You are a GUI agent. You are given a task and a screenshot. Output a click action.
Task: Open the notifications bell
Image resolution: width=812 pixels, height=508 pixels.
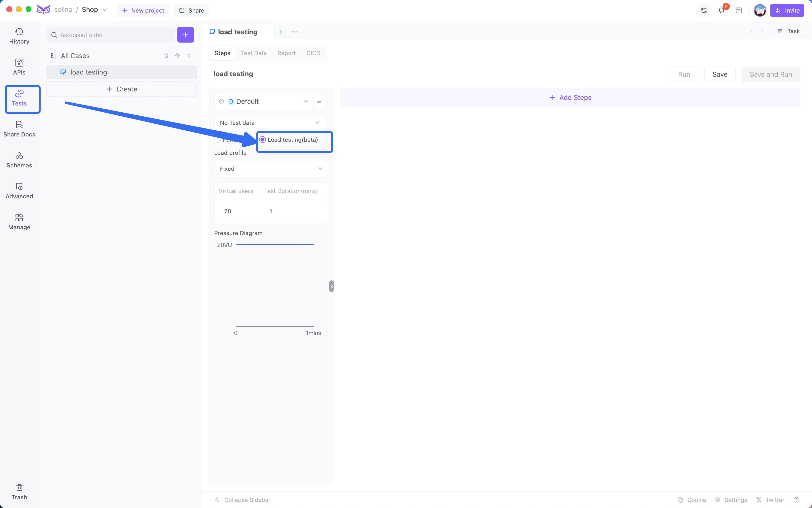(721, 10)
